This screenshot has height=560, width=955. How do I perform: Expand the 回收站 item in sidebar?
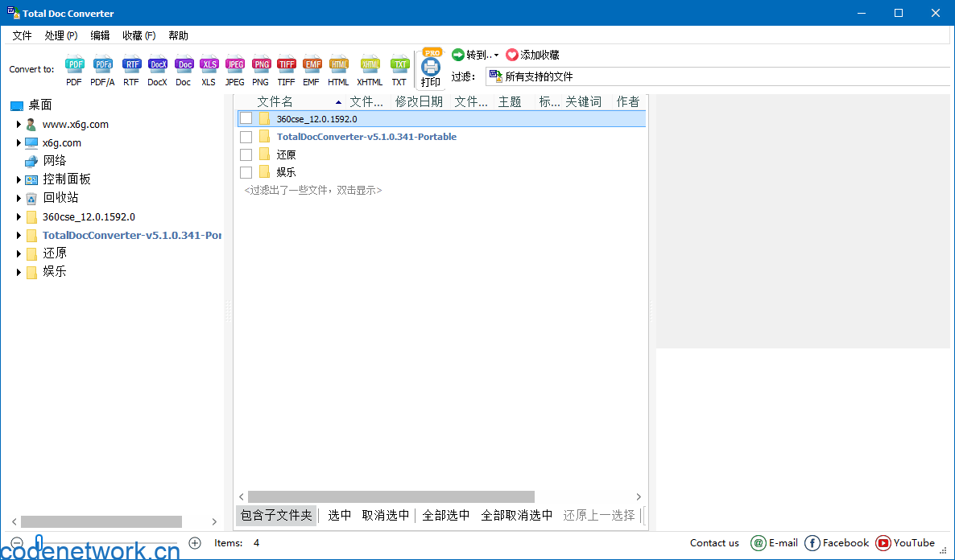[18, 197]
